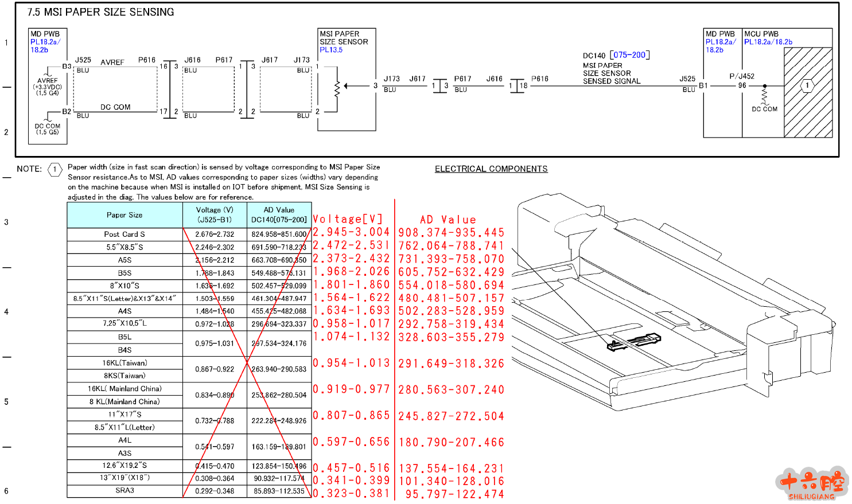Click the red Voltage[V] column heading
Image resolution: width=852 pixels, height=504 pixels.
coord(348,219)
